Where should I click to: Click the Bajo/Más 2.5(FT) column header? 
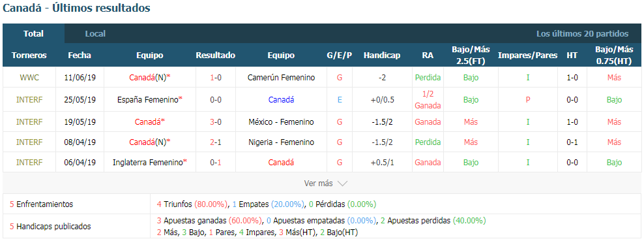(x=471, y=56)
